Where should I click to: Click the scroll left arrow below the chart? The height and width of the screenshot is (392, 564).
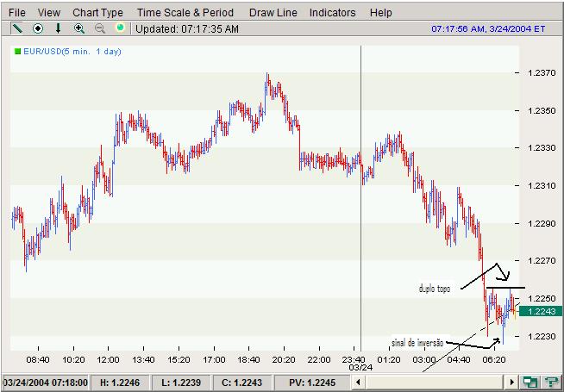(x=358, y=382)
